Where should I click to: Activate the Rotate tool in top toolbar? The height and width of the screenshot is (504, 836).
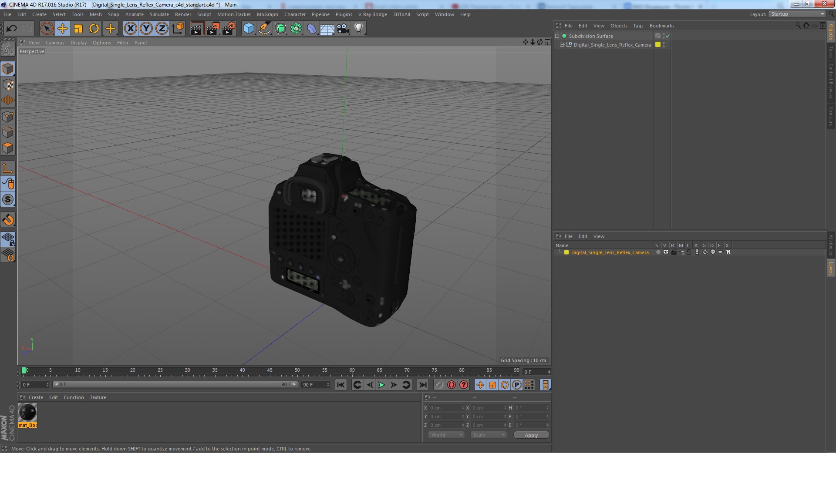click(94, 29)
